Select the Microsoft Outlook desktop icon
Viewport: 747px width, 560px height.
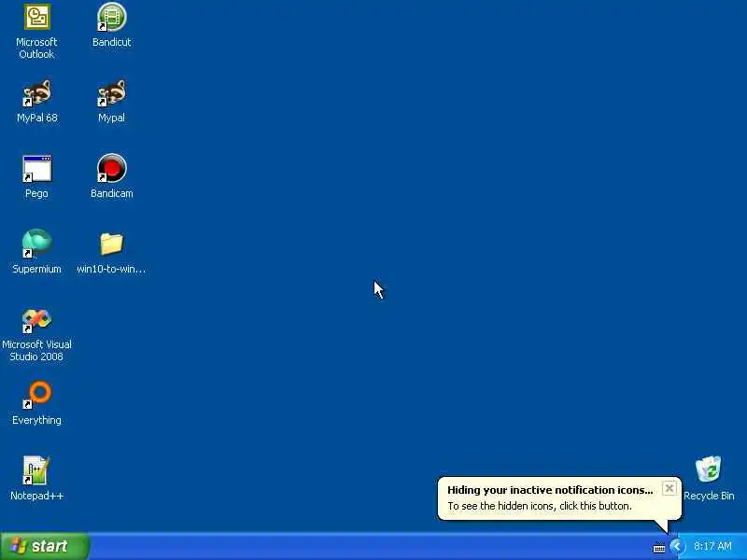tap(36, 17)
